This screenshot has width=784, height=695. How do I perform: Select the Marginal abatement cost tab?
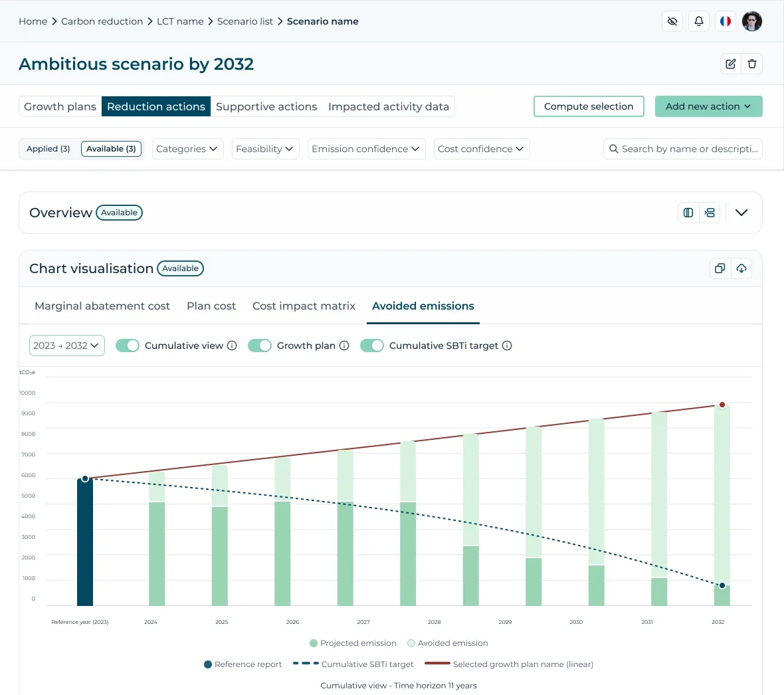click(102, 306)
